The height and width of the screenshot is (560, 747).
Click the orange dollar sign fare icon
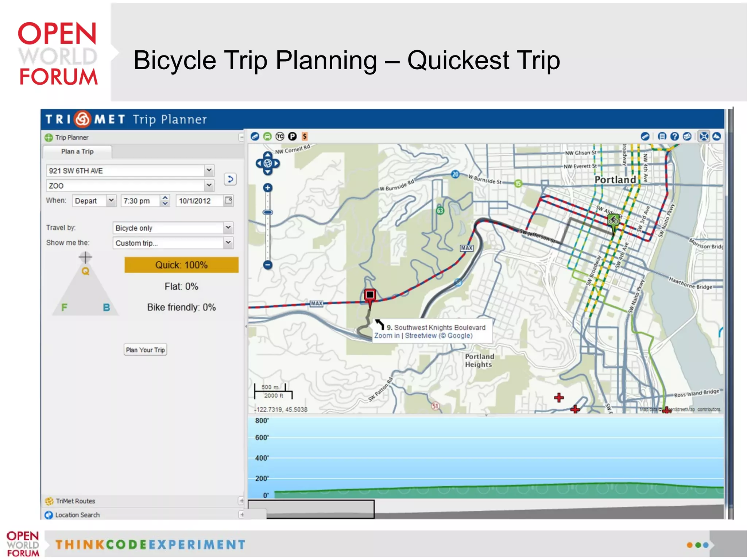pyautogui.click(x=305, y=136)
